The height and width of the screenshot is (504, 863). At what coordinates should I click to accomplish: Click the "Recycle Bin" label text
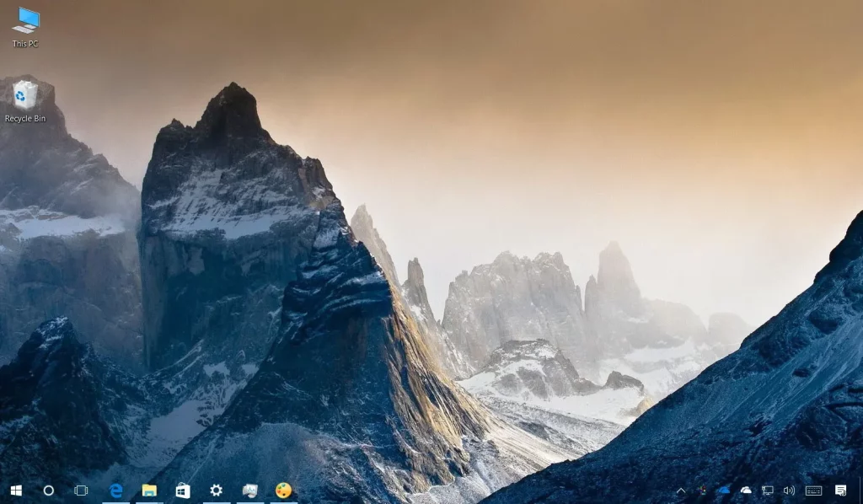point(24,118)
